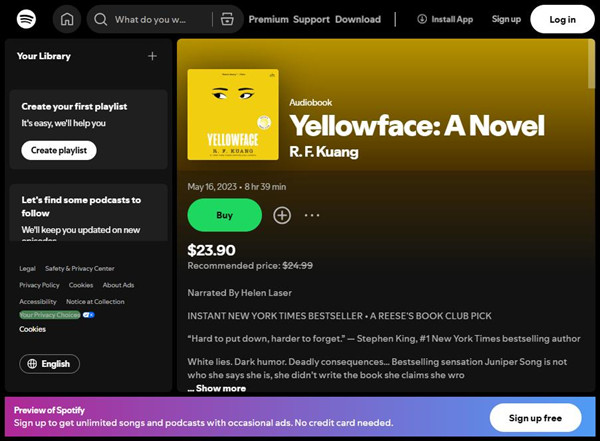Buy the Yellowface audiobook
600x441 pixels.
coord(225,215)
